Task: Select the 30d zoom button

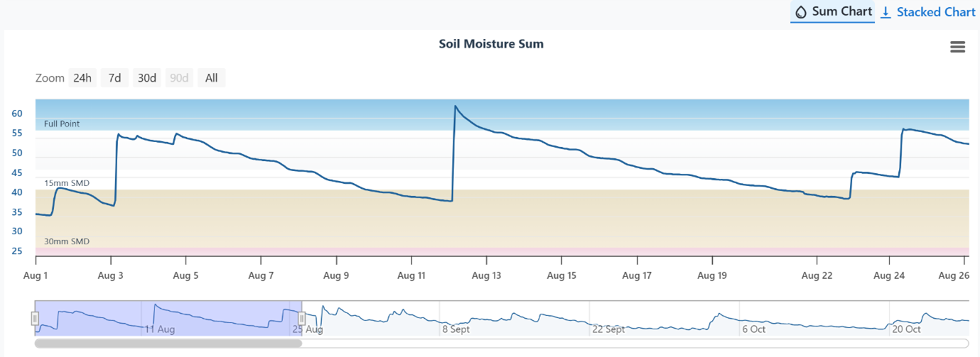Action: (x=147, y=78)
